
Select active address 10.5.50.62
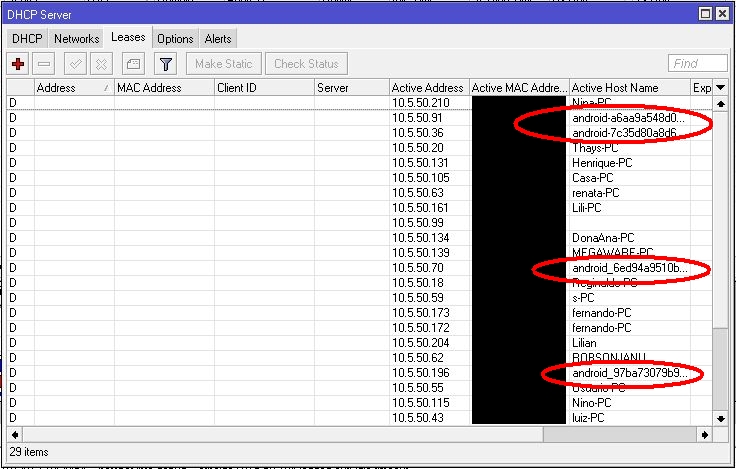(x=418, y=358)
